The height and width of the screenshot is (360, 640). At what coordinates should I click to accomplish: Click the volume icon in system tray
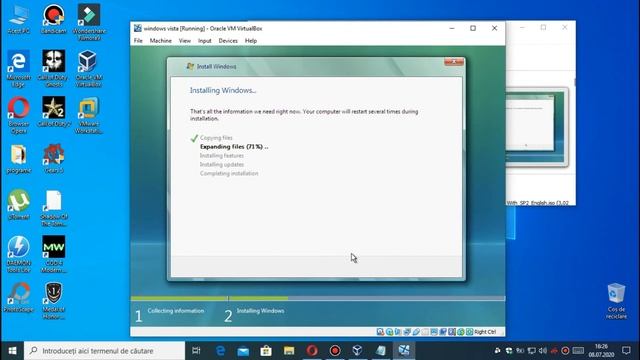pos(542,351)
